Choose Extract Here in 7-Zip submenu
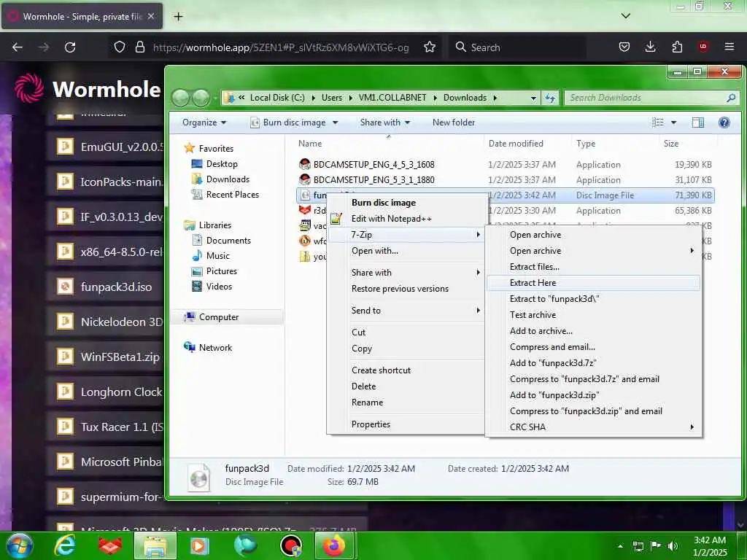The width and height of the screenshot is (747, 560). click(593, 283)
